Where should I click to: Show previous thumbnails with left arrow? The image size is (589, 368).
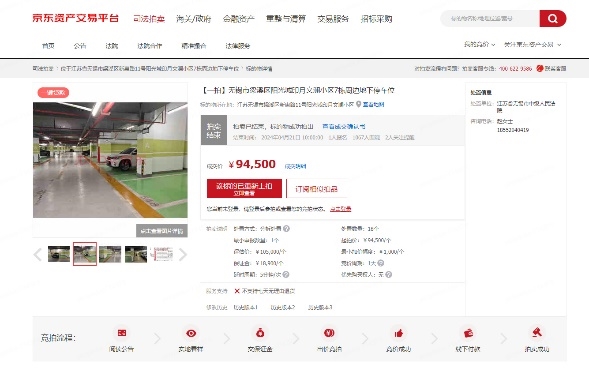tap(38, 255)
